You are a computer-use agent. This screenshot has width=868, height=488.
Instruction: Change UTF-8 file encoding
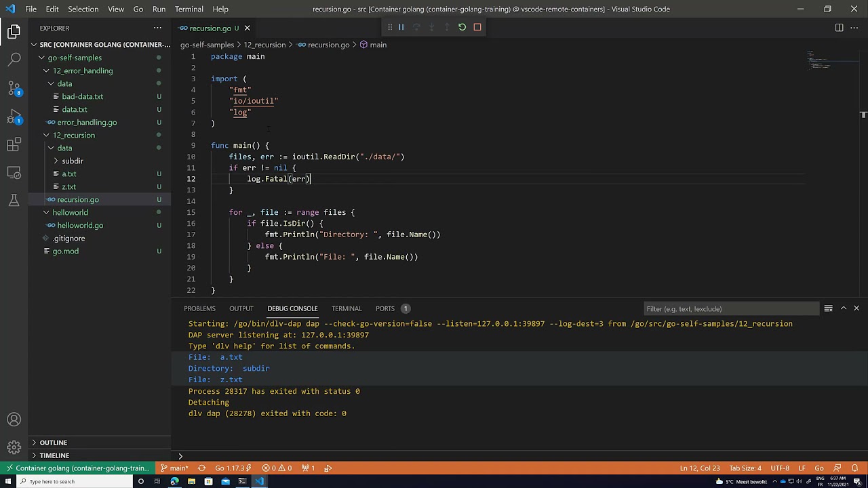pos(780,468)
